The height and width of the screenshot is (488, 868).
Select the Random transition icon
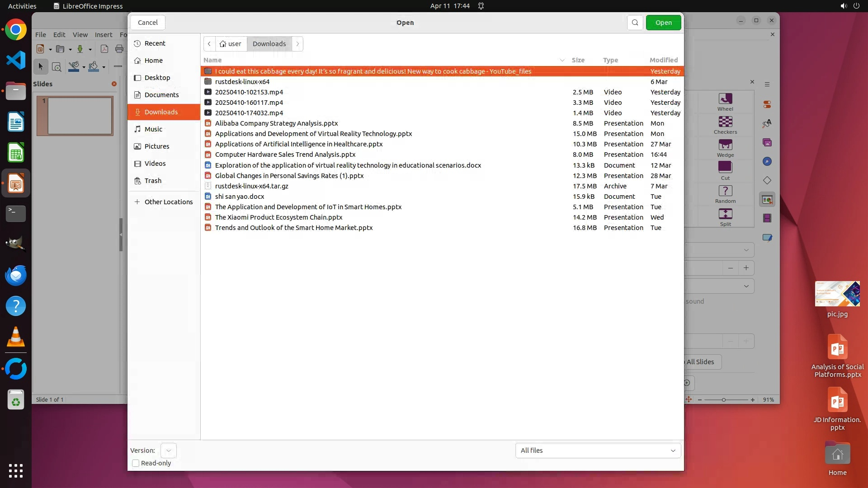coord(725,191)
